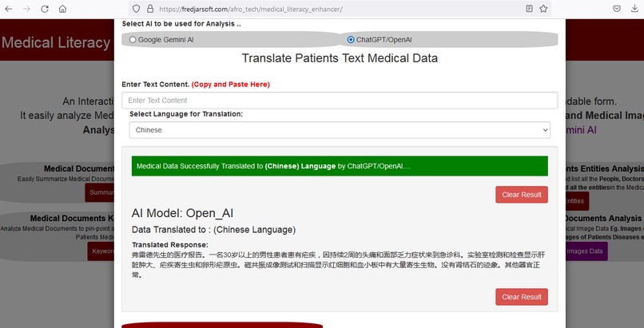Click 'Translate Patients Text Medical Data' heading

[x=340, y=58]
